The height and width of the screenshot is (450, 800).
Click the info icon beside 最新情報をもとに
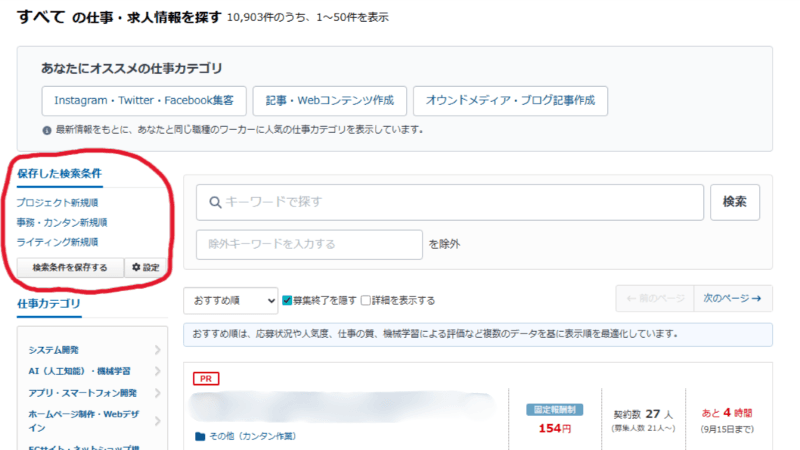[x=47, y=131]
